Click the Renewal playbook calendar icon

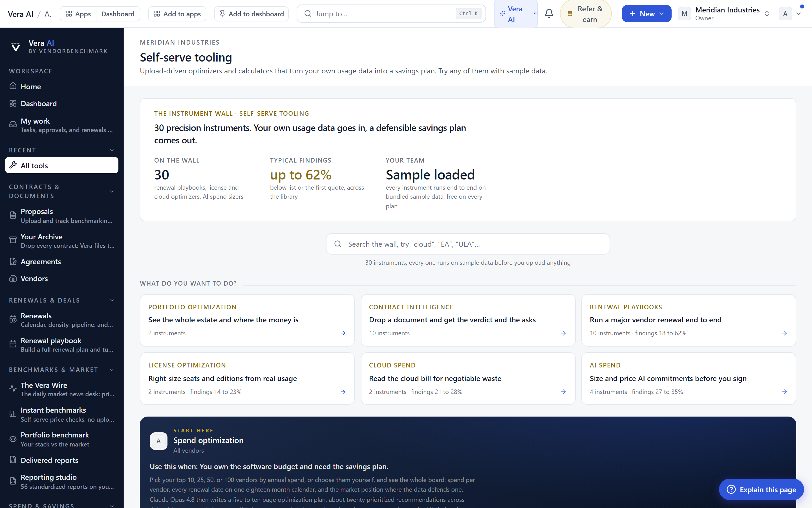point(13,344)
